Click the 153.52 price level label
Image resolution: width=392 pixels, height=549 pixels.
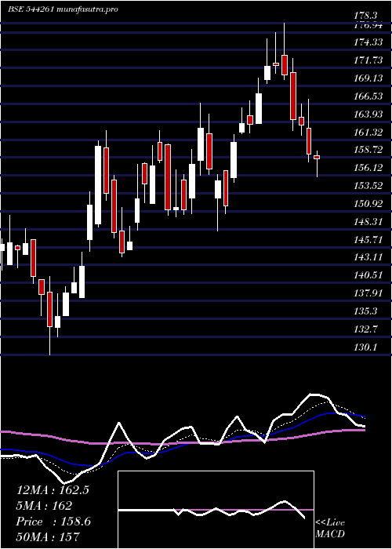pyautogui.click(x=368, y=186)
